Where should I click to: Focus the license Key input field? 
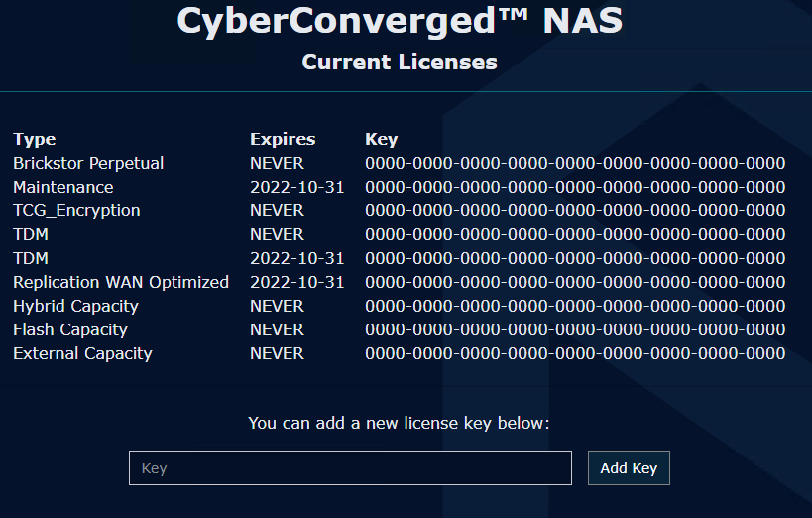(x=350, y=468)
